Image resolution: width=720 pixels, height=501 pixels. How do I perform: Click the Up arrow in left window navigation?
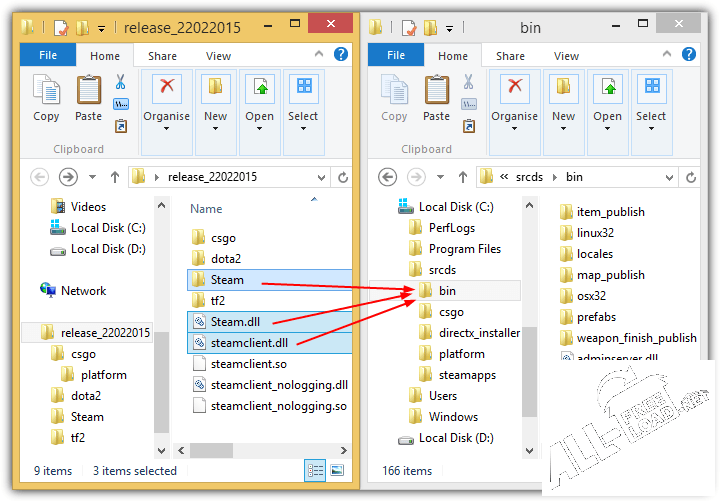(115, 177)
